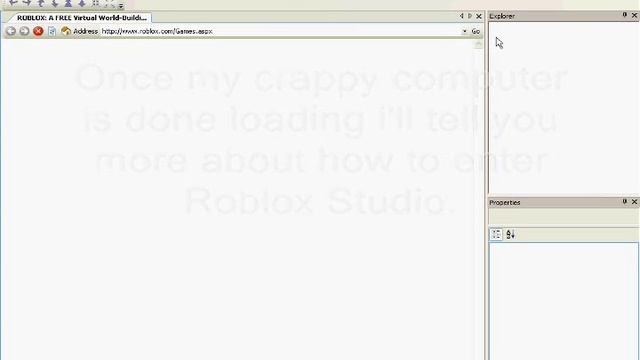Image resolution: width=640 pixels, height=360 pixels.
Task: Close the Explorer panel
Action: point(634,15)
